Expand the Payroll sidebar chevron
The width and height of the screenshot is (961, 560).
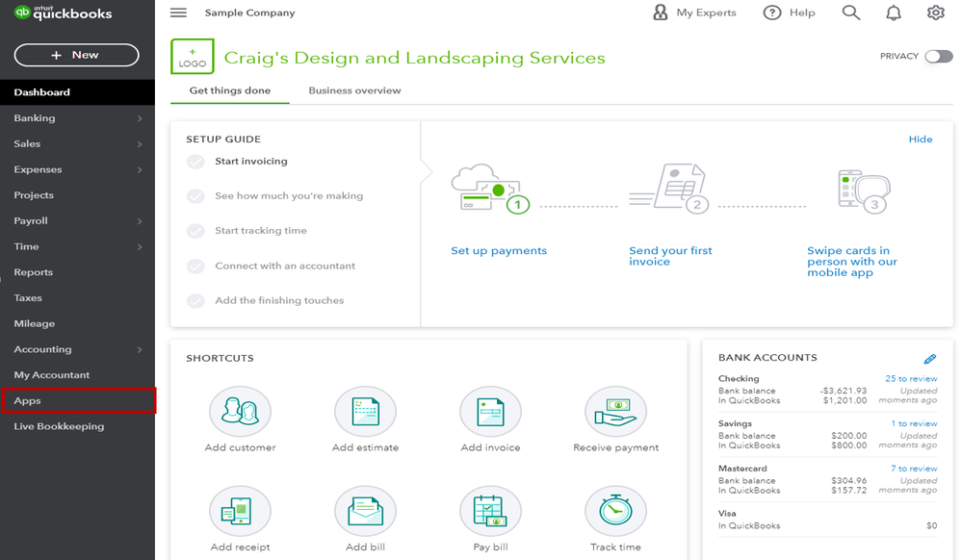click(140, 221)
